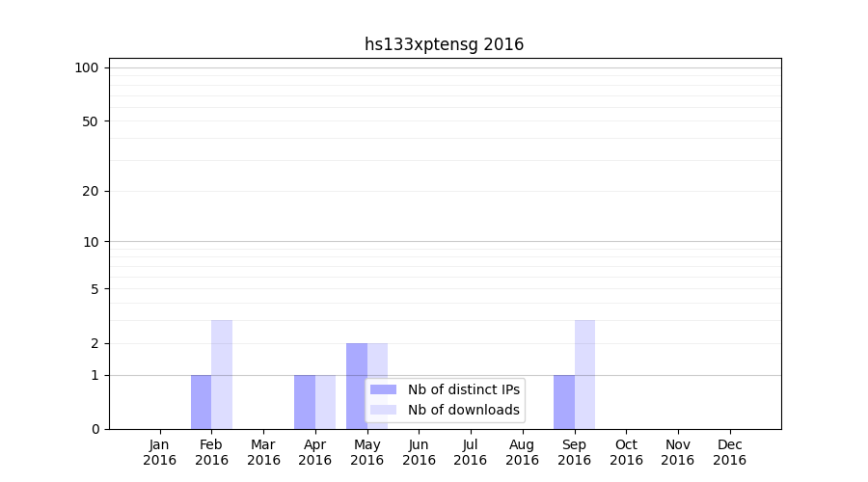868x482 pixels.
Task: Select the 'Nb of distinct IPs' legend swatch
Action: pyautogui.click(x=383, y=389)
